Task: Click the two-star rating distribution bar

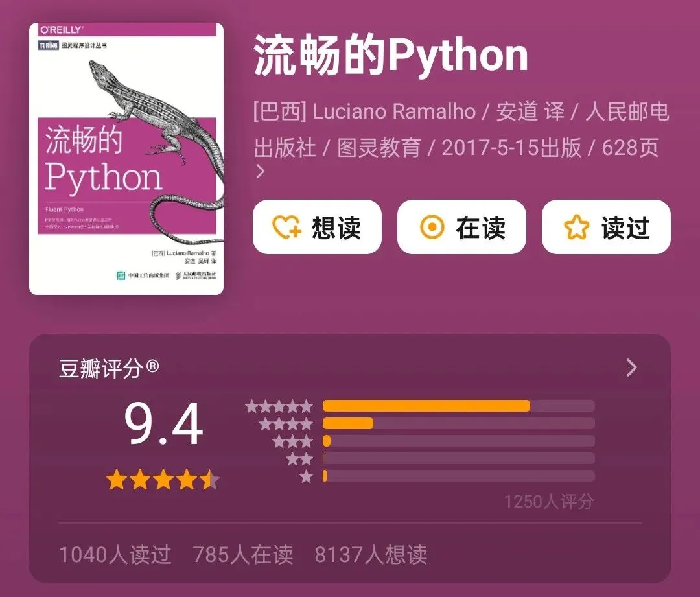Action: point(458,458)
